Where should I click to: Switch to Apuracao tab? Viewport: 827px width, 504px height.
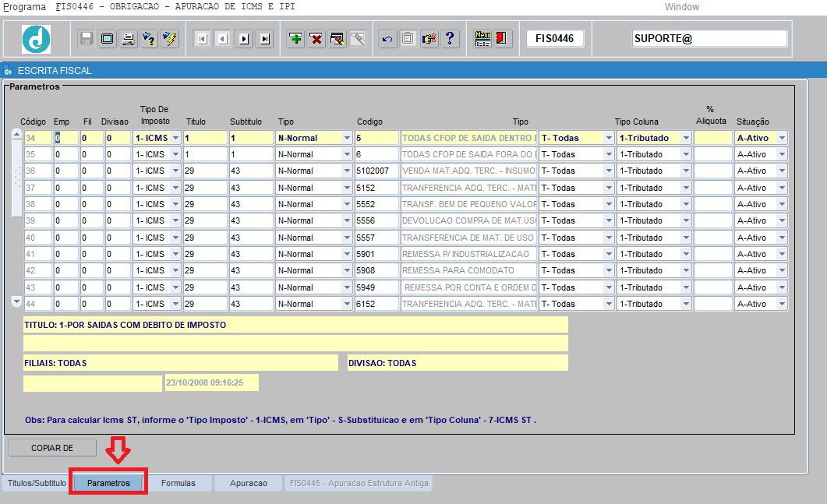pos(249,483)
